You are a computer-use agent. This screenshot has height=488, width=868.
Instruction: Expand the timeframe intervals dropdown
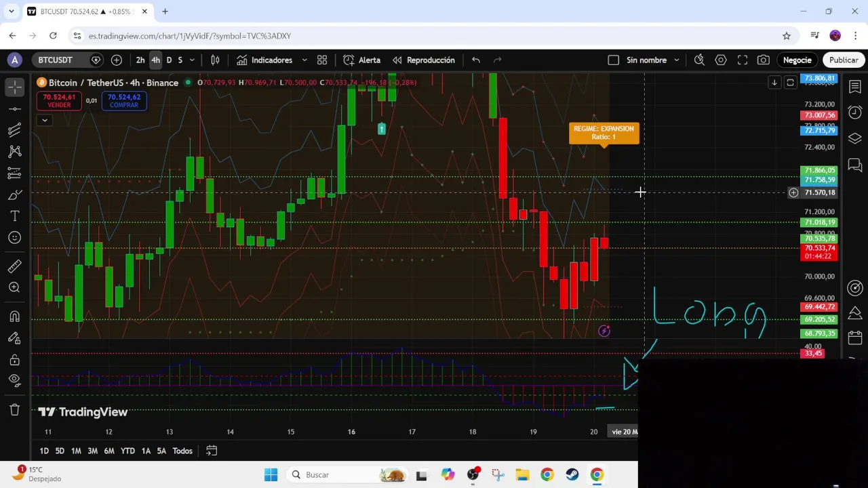click(192, 60)
